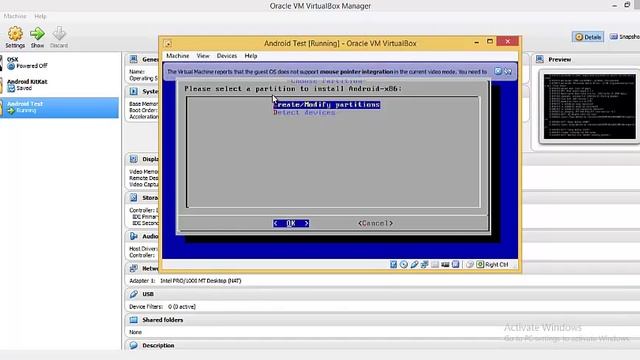Click the Discard toolbar button
The image size is (640, 360).
pyautogui.click(x=59, y=37)
